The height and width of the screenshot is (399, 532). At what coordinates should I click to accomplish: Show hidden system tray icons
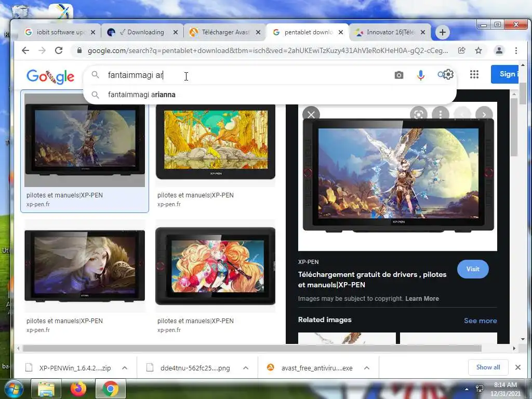(x=467, y=389)
